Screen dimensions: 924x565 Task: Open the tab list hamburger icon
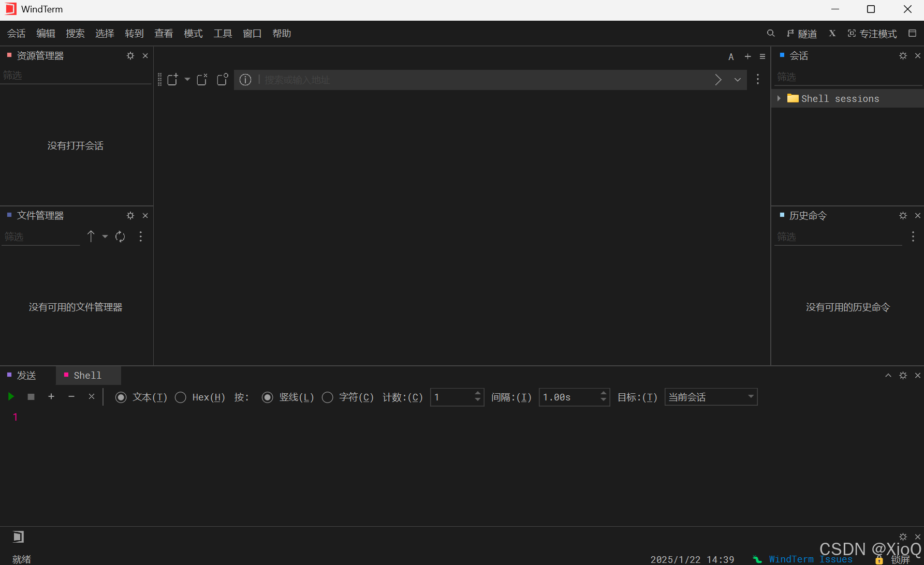(x=762, y=56)
